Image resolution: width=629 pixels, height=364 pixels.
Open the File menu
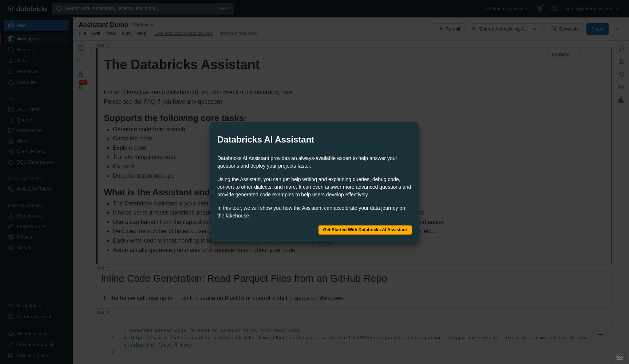82,33
